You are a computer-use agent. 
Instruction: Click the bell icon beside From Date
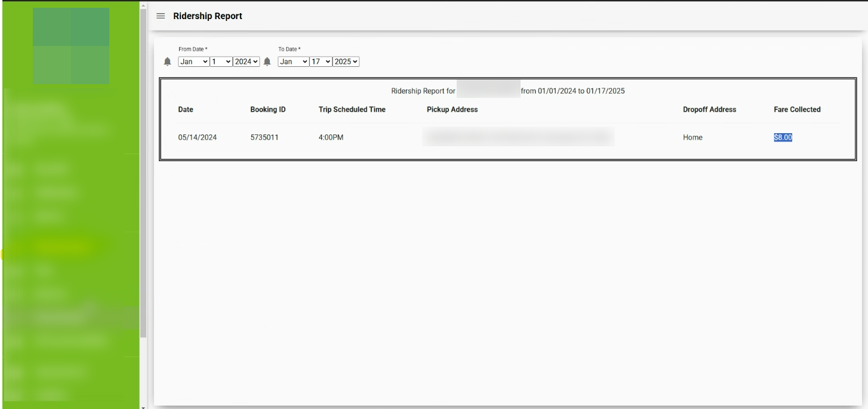pyautogui.click(x=168, y=61)
